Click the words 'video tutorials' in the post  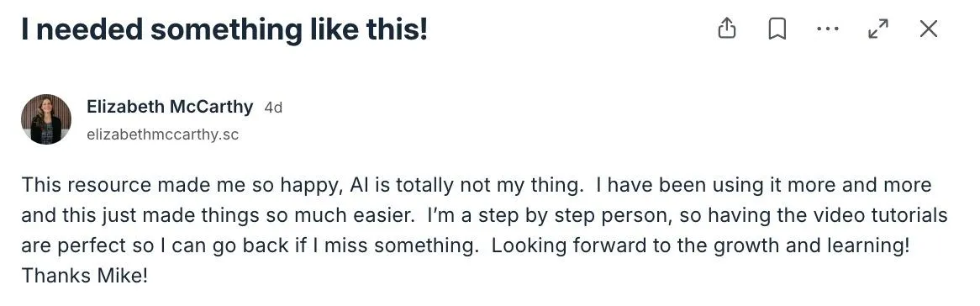[x=882, y=215]
